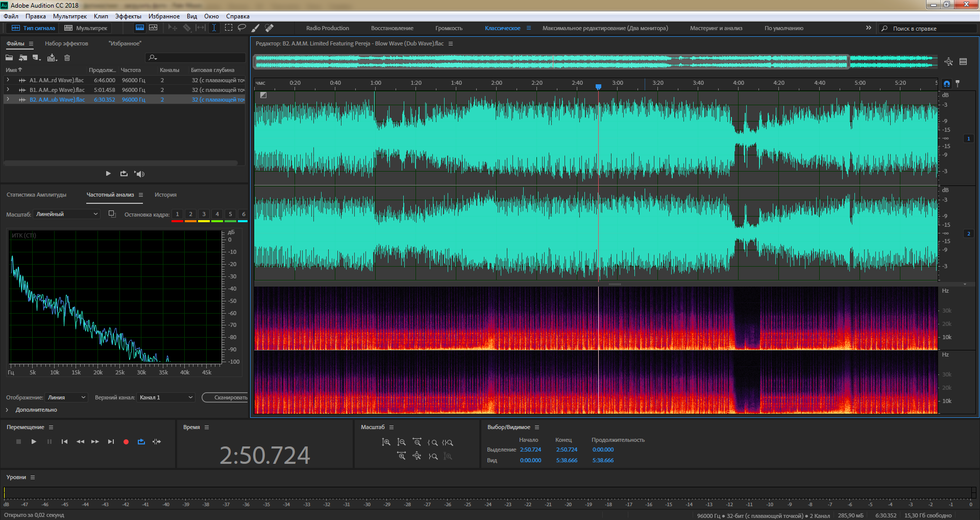Open the Мультитрек menu

click(70, 16)
